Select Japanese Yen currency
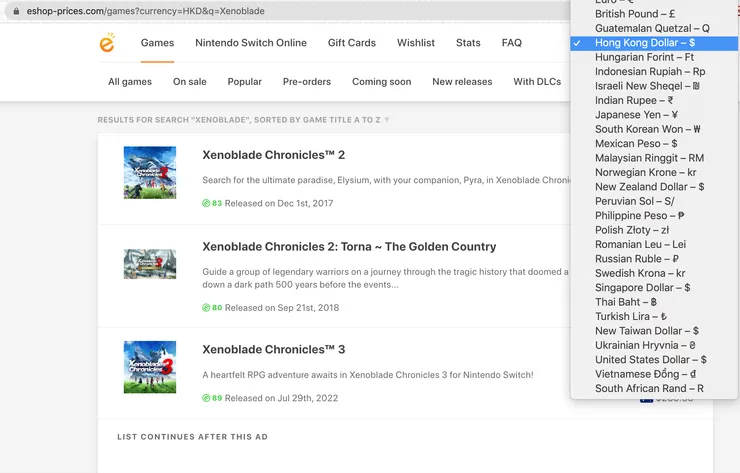The image size is (740, 473). click(x=654, y=115)
